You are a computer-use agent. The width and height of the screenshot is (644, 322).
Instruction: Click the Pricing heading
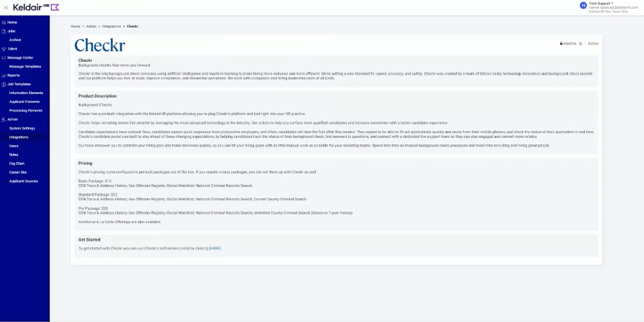(85, 163)
